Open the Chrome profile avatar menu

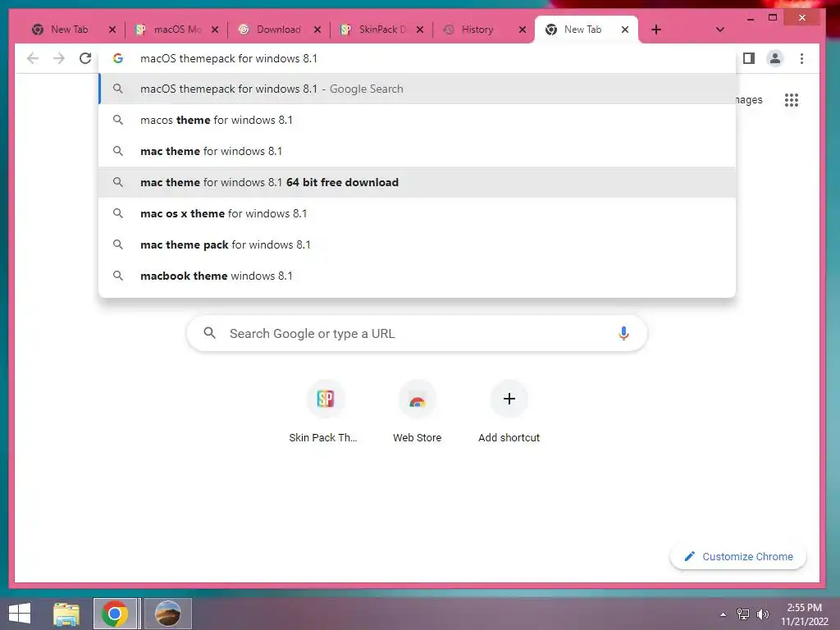(775, 58)
